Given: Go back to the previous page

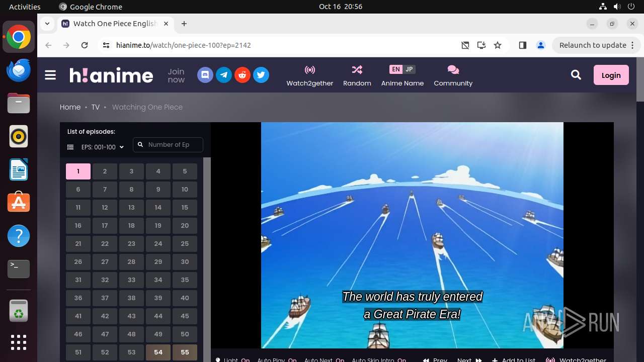Looking at the screenshot, I should (x=48, y=45).
